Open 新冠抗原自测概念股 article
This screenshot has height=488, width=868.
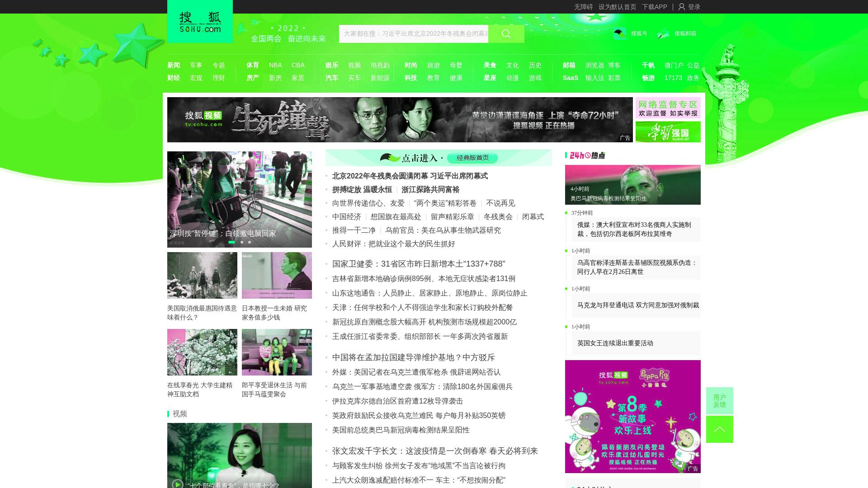(x=425, y=322)
